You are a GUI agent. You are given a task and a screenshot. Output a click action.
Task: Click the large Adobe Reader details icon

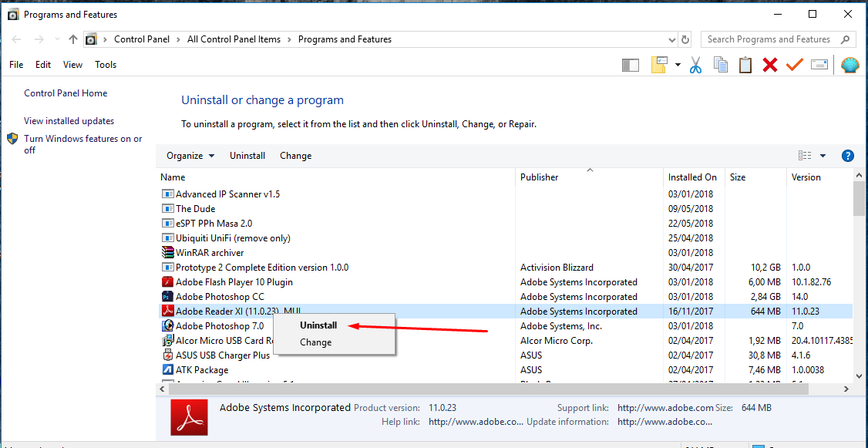click(190, 418)
